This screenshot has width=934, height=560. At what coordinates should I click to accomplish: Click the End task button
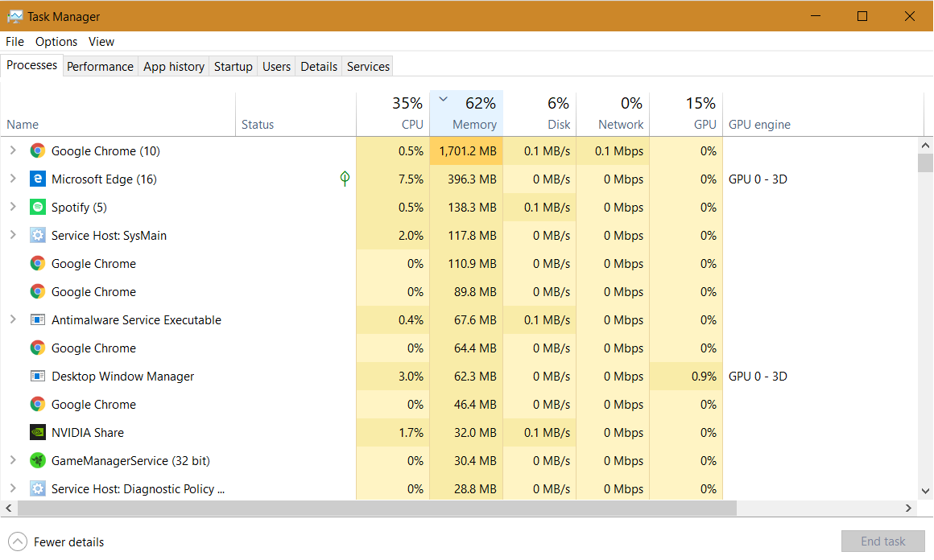point(882,541)
